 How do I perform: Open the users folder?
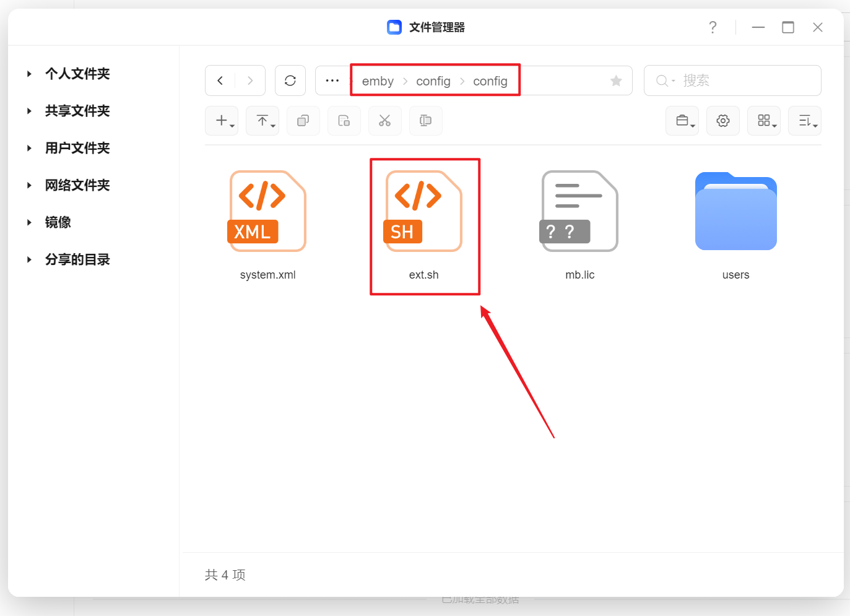(736, 211)
